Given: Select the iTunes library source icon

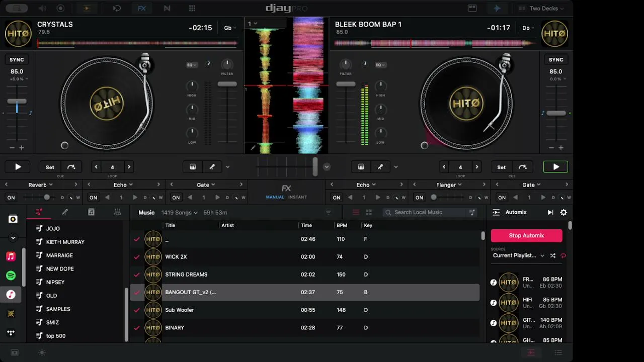Looking at the screenshot, I should (11, 295).
